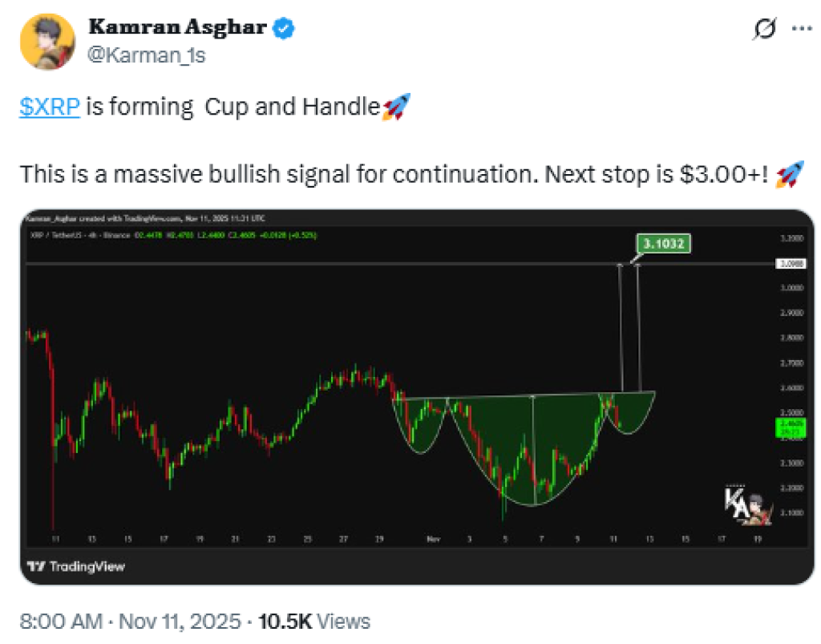Open the $XRP cashtag link
Image resolution: width=821 pixels, height=644 pixels.
[50, 107]
